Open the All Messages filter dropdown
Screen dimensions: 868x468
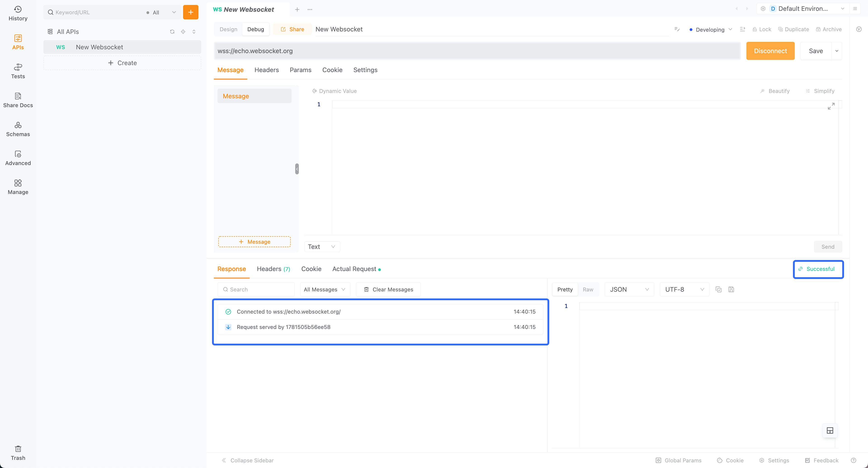325,289
